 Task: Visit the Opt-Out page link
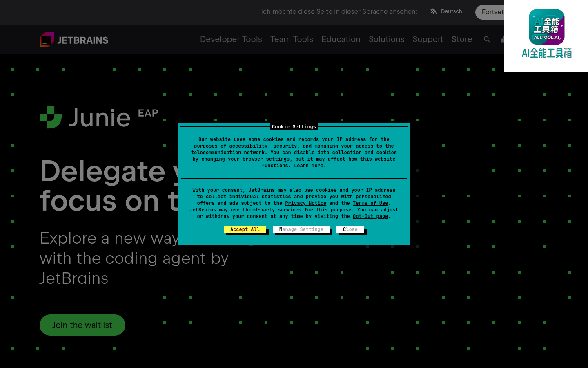click(370, 216)
